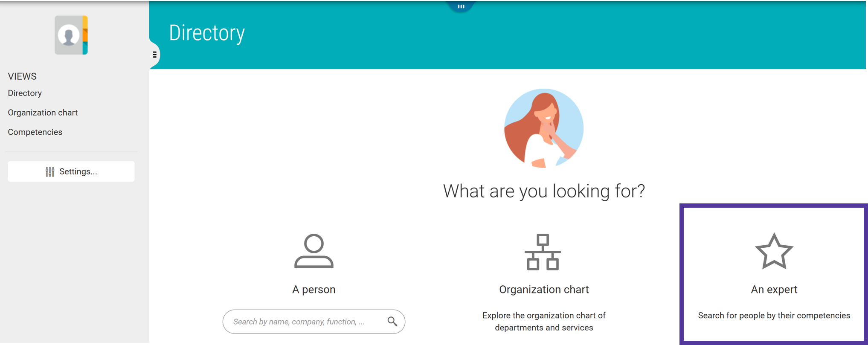The height and width of the screenshot is (345, 868).
Task: Click the magnifying glass search icon
Action: [x=392, y=322]
